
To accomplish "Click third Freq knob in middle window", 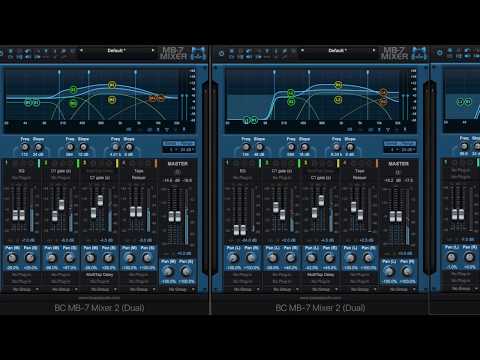I will 336,147.
